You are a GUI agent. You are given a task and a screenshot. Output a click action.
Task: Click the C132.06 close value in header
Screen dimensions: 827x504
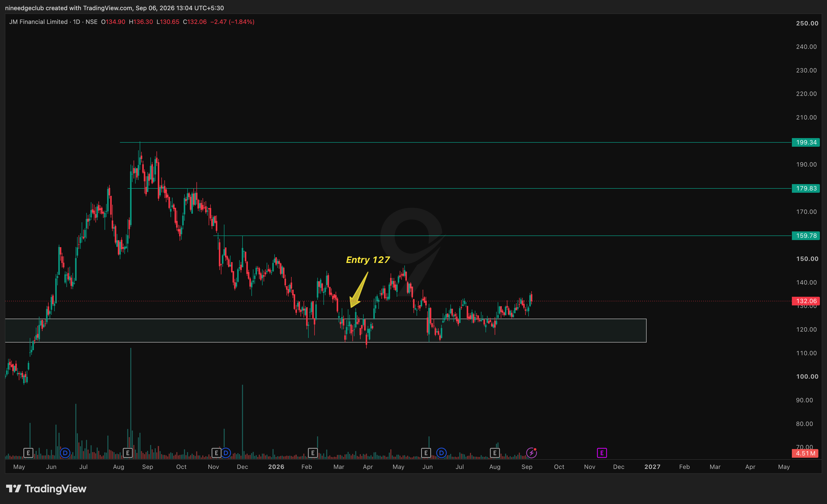tap(195, 22)
